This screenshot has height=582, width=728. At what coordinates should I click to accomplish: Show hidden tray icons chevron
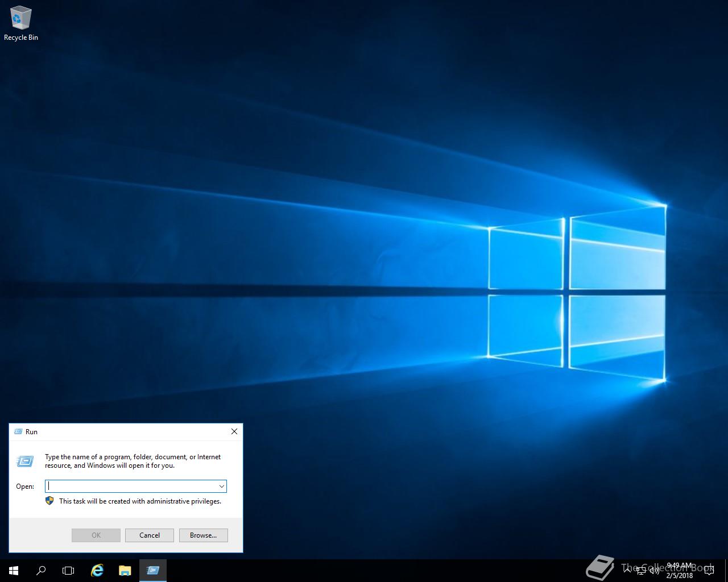click(627, 570)
